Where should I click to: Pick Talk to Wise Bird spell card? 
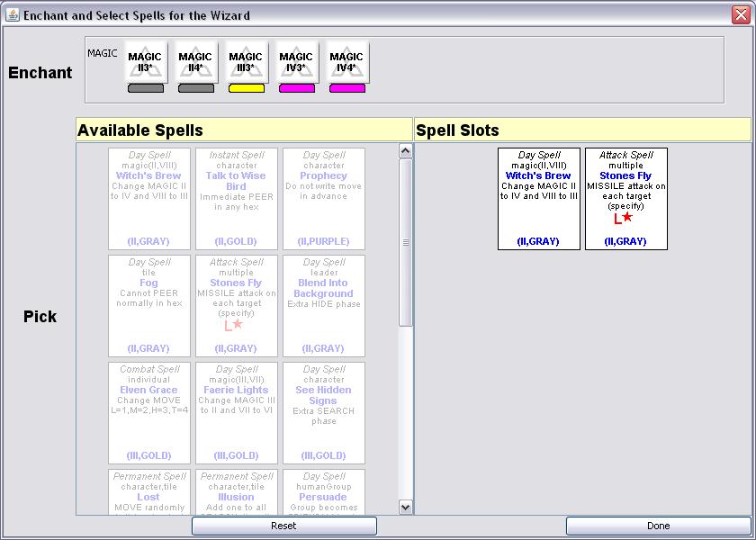(236, 199)
